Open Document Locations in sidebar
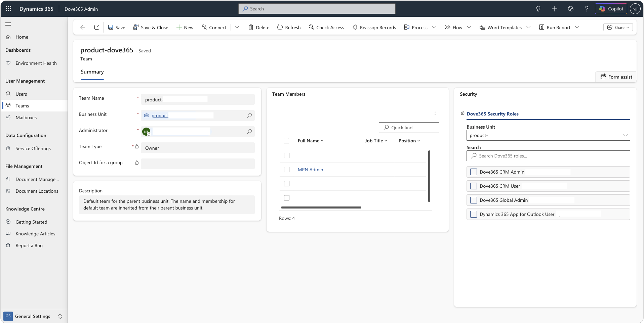Image resolution: width=644 pixels, height=323 pixels. (34, 191)
